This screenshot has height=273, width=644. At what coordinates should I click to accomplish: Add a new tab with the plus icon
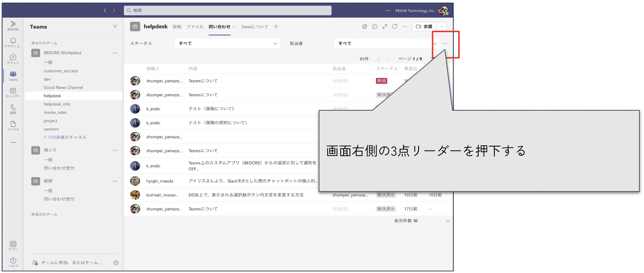(x=276, y=26)
